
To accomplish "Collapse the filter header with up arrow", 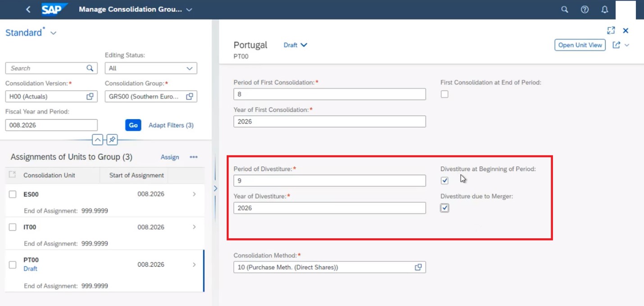I will (98, 140).
